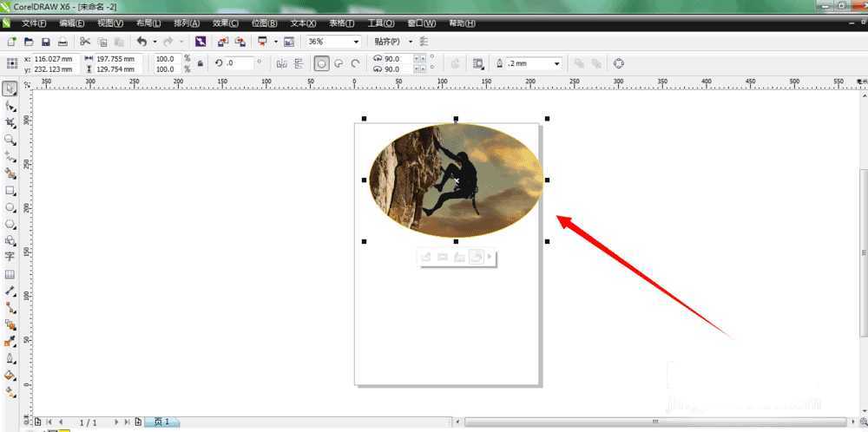Screen dimensions: 868x432
Task: Choose the Zoom tool in the toolbox
Action: click(x=10, y=139)
